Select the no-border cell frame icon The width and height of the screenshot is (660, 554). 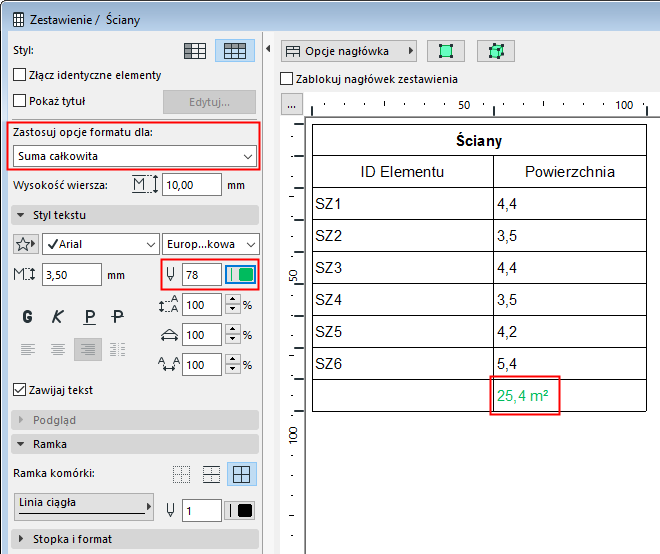pos(181,474)
